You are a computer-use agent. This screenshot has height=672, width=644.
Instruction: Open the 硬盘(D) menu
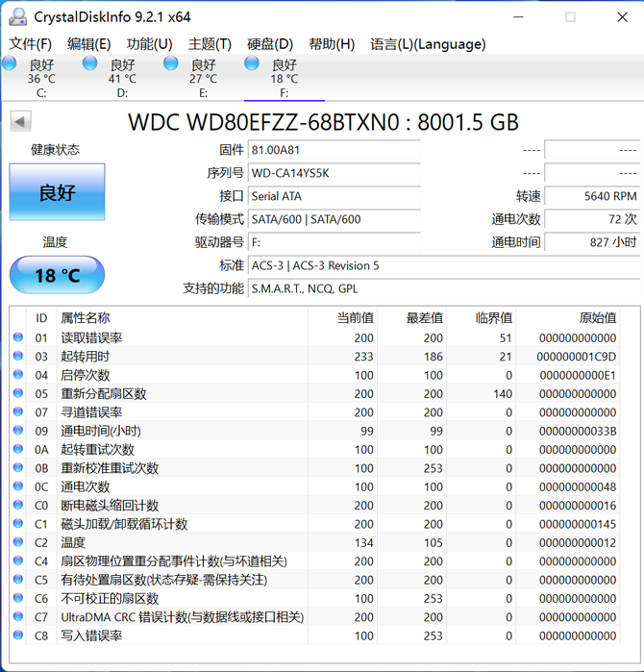click(x=270, y=43)
